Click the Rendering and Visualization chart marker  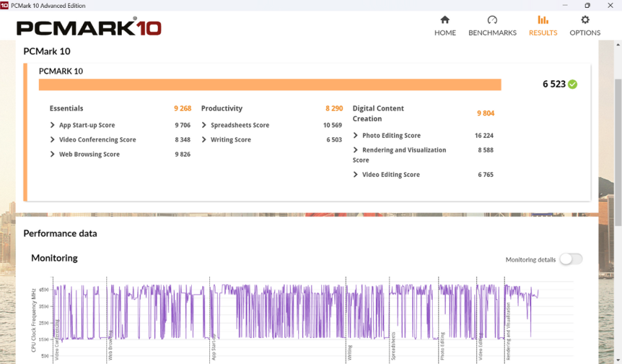coord(508,331)
